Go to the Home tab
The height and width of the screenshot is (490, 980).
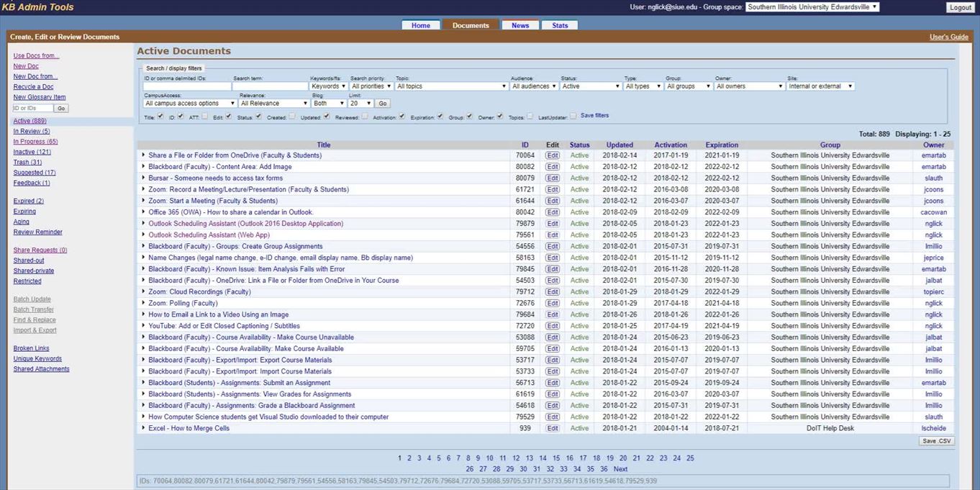pyautogui.click(x=421, y=25)
